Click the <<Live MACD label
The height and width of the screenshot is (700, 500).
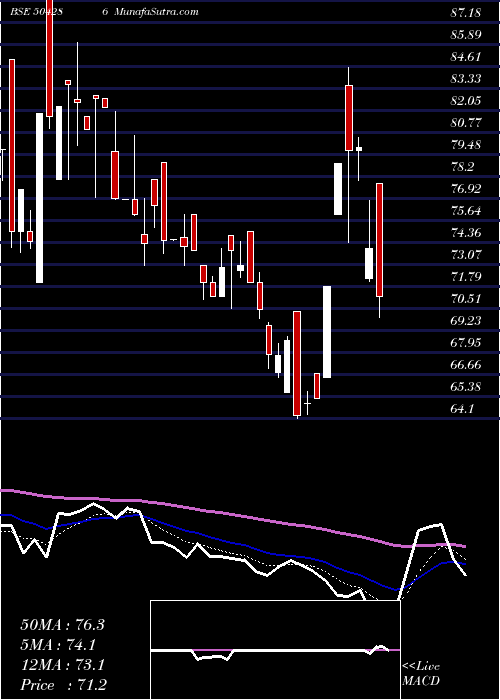click(421, 673)
